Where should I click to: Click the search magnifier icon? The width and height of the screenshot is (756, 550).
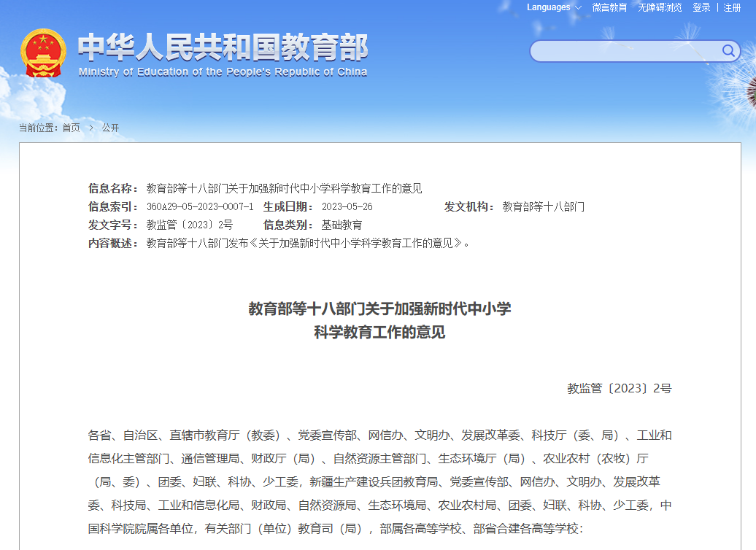click(x=728, y=51)
